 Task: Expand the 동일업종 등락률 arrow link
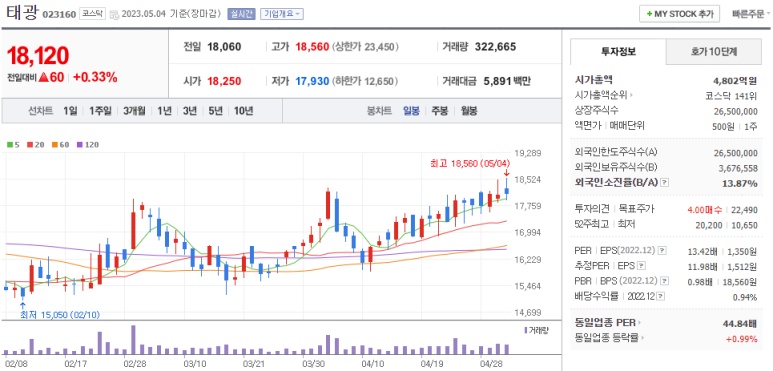643,337
